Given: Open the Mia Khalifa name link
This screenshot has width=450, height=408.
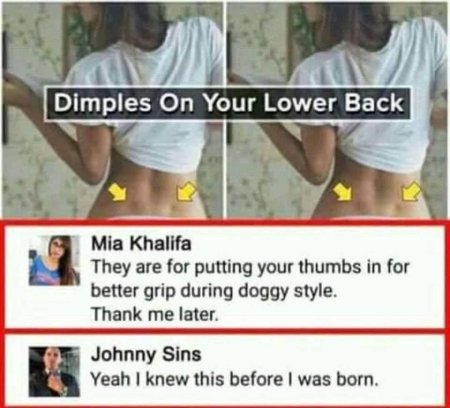Looking at the screenshot, I should (x=141, y=244).
